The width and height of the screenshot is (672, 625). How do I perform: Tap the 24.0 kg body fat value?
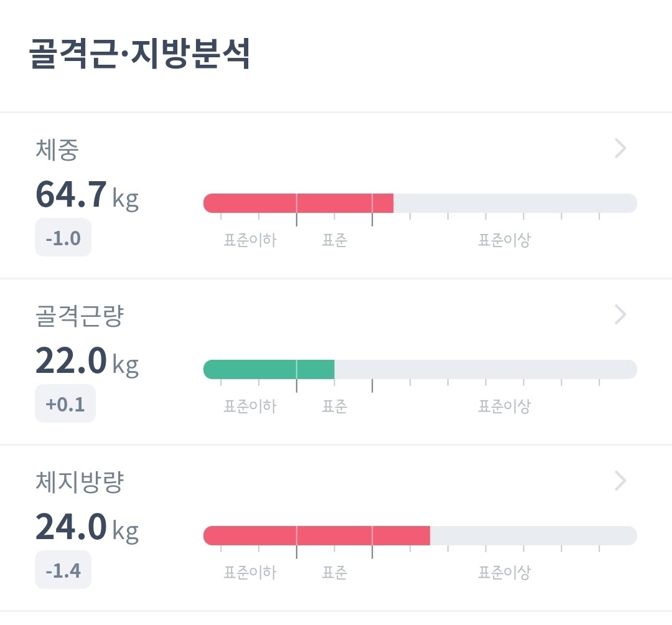86,527
